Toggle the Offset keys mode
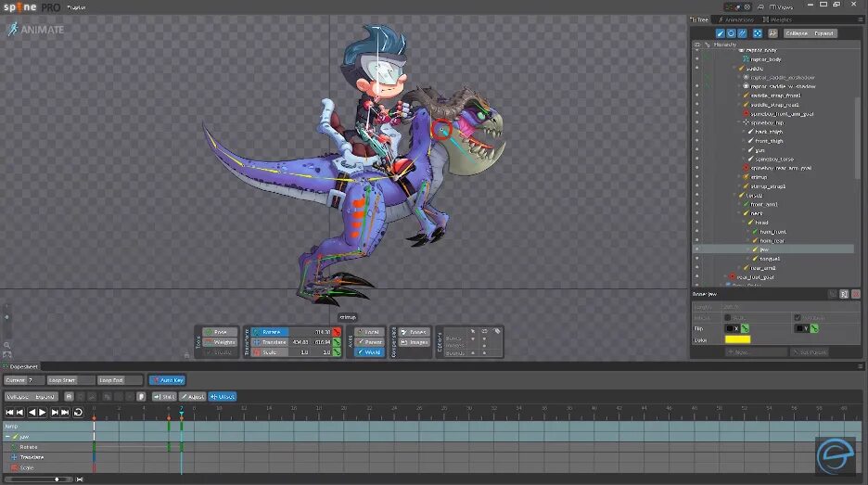 pyautogui.click(x=223, y=396)
